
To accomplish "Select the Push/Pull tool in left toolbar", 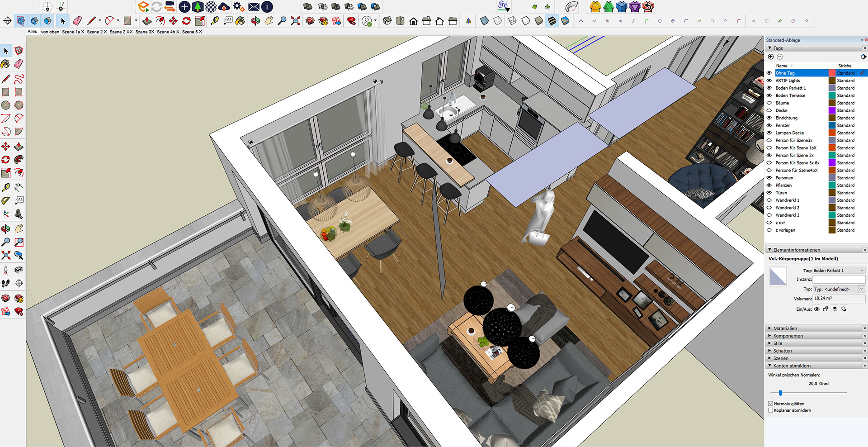I will pyautogui.click(x=19, y=147).
